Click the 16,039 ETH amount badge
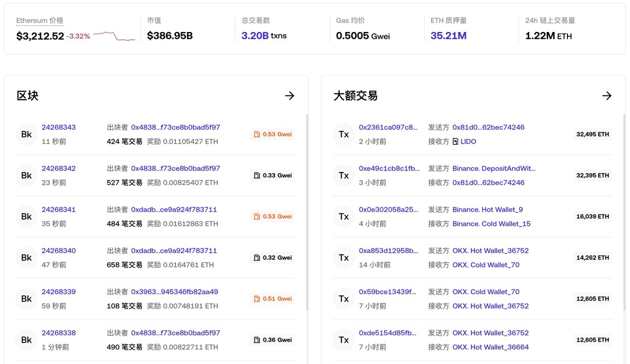Screen dimensions: 630x364 (593, 217)
